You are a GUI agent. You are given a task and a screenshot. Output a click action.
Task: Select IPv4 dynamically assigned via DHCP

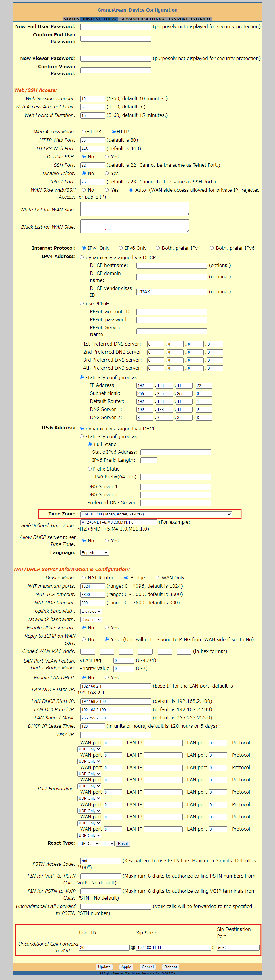[82, 257]
